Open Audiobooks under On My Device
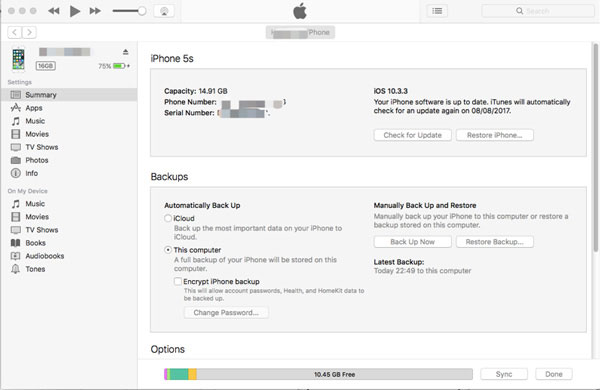Screen dimensions: 600x390 [x=69, y=256]
